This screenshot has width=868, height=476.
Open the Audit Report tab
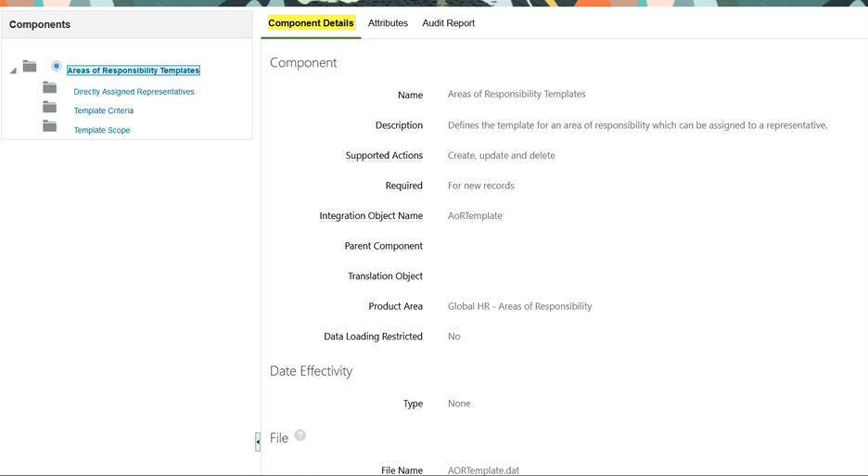[449, 23]
